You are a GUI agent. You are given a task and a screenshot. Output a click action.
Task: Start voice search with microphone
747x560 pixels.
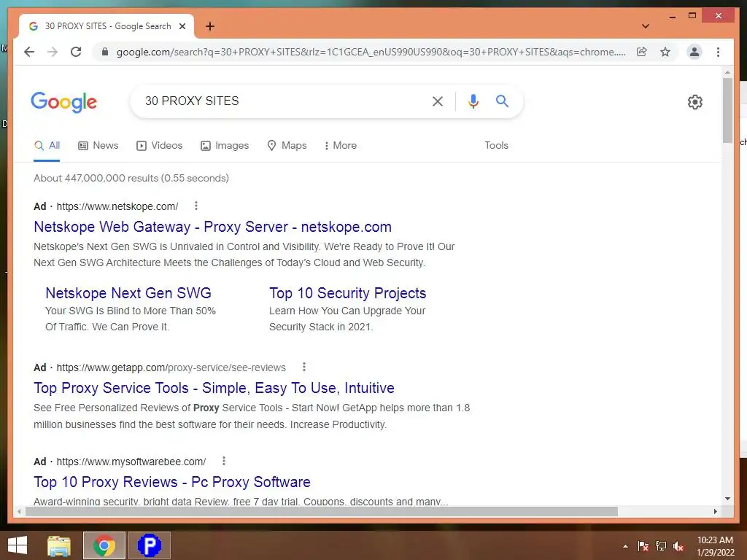click(x=473, y=101)
